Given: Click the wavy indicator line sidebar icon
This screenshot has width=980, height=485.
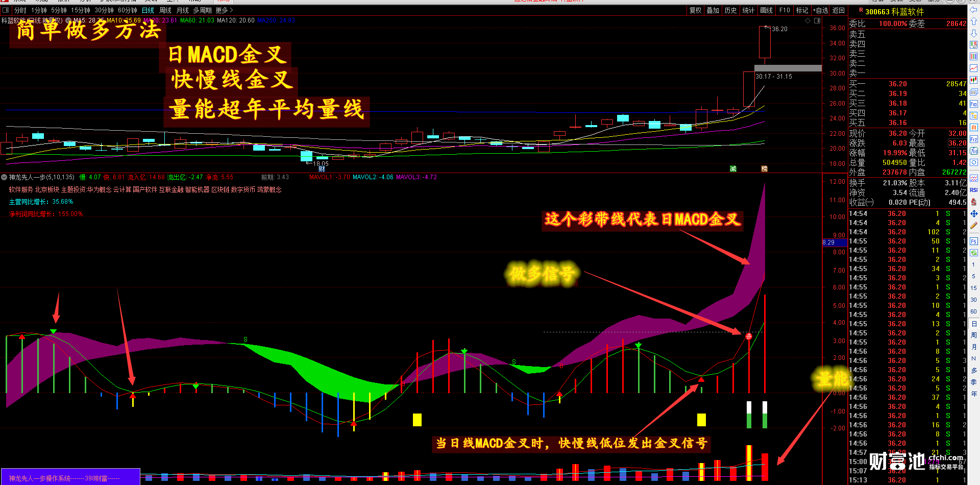Looking at the screenshot, I should click(973, 178).
